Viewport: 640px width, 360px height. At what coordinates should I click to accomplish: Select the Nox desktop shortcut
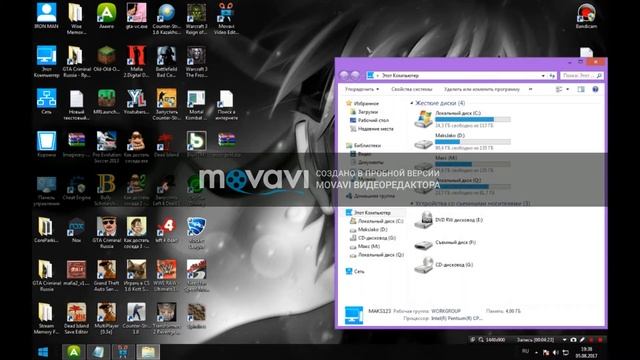(x=76, y=230)
